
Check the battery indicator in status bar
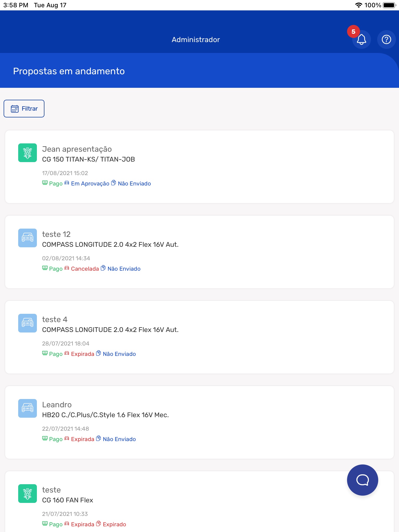(389, 5)
